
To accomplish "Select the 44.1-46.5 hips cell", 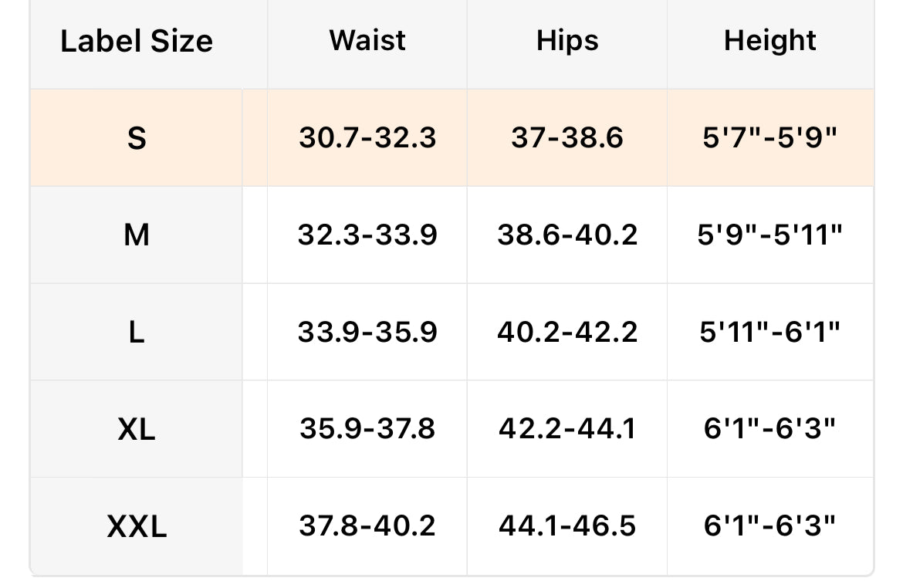I will (x=567, y=526).
